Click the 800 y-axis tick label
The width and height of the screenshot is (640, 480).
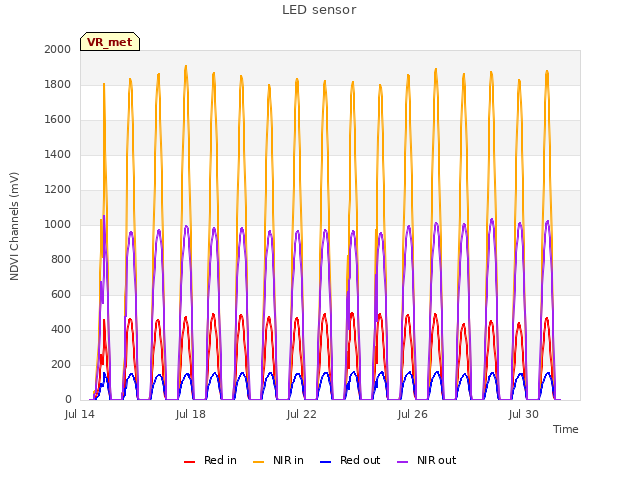tap(61, 260)
